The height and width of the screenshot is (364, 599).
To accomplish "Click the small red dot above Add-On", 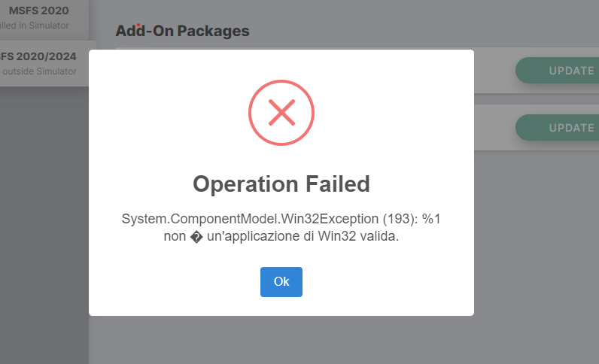I will (139, 24).
